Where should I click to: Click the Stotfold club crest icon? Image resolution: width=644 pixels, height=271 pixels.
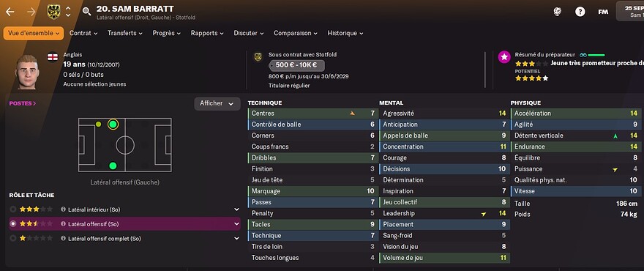click(53, 11)
